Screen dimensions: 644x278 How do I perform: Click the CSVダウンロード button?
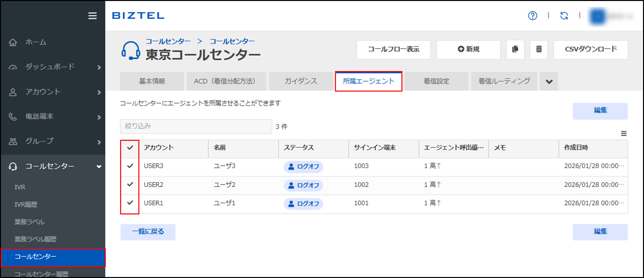(591, 49)
